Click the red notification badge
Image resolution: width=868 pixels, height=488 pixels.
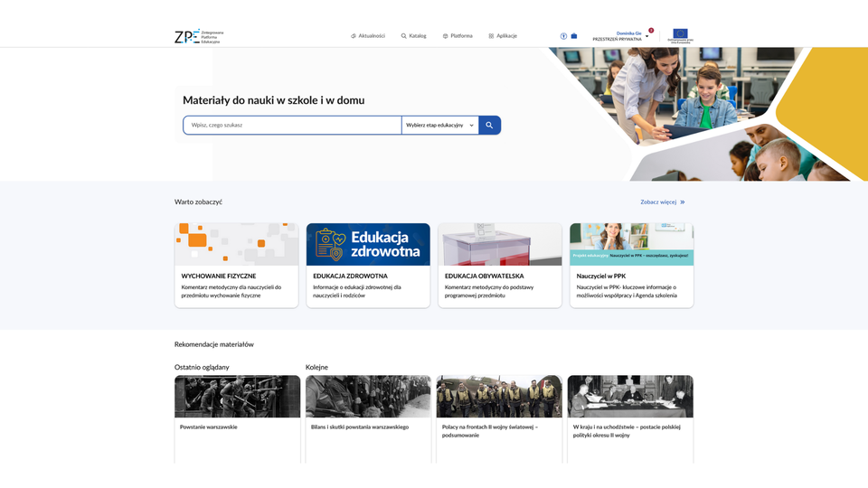click(651, 30)
